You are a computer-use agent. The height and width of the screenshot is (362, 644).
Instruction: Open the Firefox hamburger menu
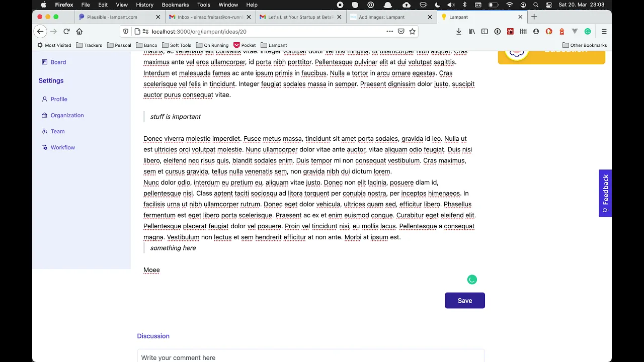(x=604, y=31)
